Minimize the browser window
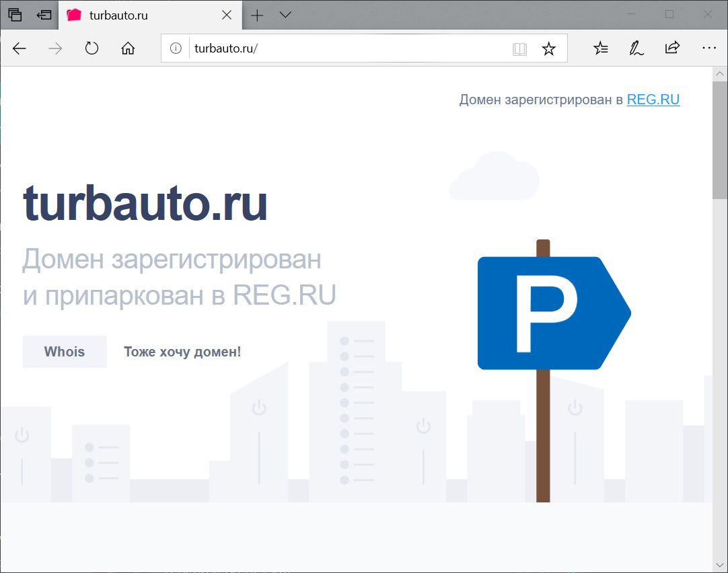Screen dimensions: 728x573 (631, 14)
